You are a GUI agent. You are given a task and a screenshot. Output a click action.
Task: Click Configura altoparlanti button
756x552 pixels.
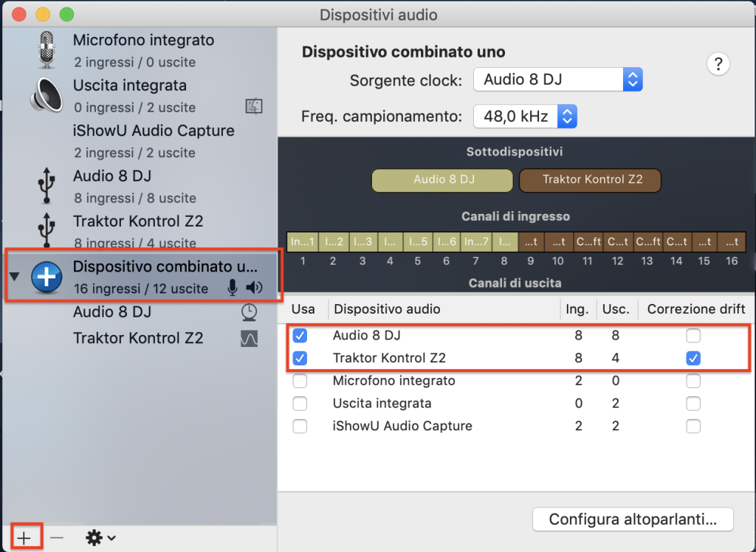click(x=633, y=520)
